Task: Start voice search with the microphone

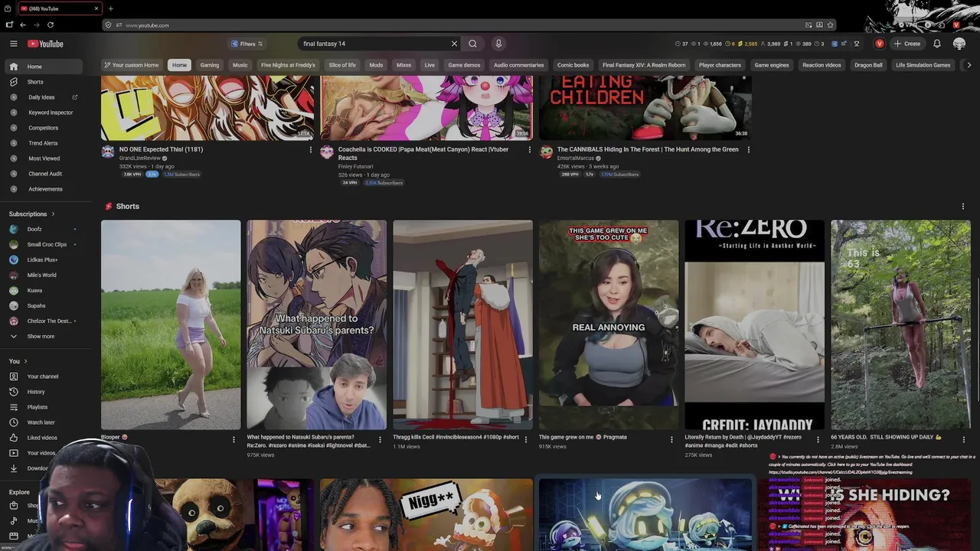Action: click(x=498, y=44)
